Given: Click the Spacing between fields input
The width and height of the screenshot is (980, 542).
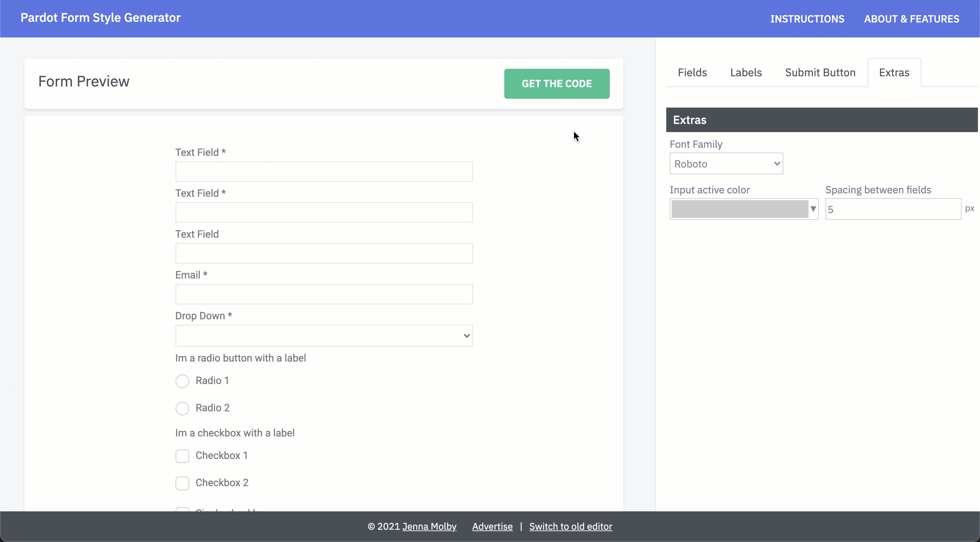Looking at the screenshot, I should coord(893,209).
